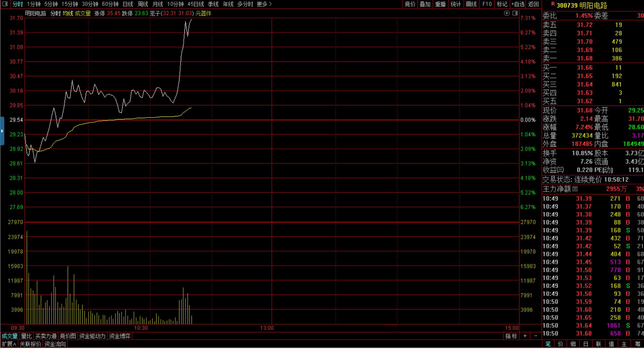Click the minus zoom indicator button
This screenshot has height=349, width=644.
[x=536, y=336]
